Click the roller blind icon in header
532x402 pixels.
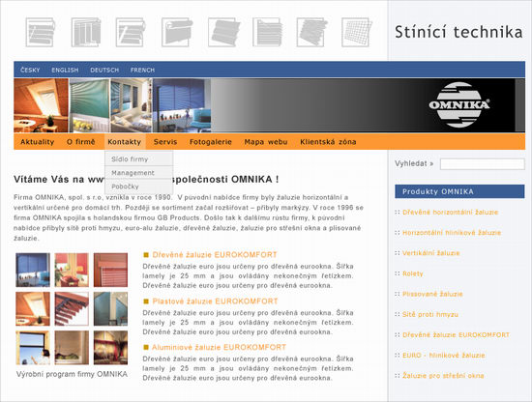177,32
